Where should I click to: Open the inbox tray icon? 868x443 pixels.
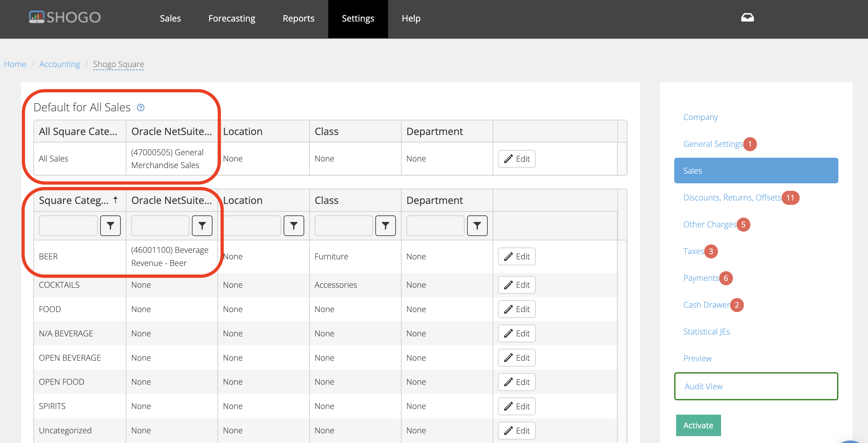[747, 17]
